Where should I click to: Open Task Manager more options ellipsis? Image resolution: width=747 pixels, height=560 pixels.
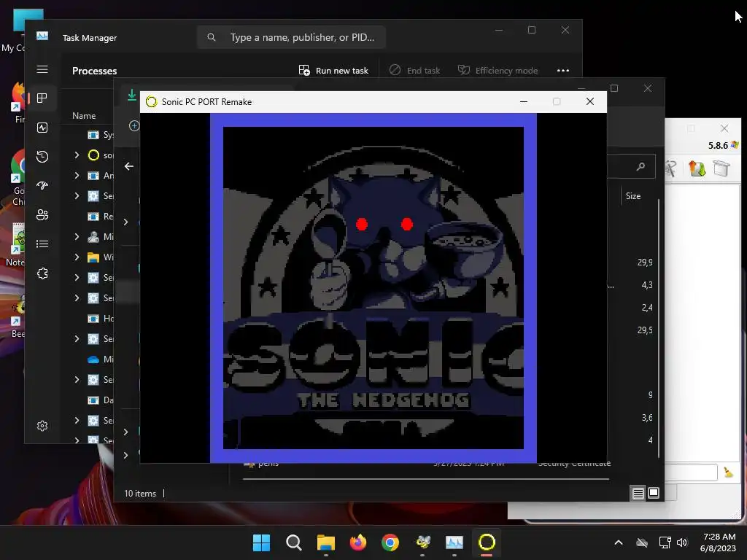tap(563, 71)
